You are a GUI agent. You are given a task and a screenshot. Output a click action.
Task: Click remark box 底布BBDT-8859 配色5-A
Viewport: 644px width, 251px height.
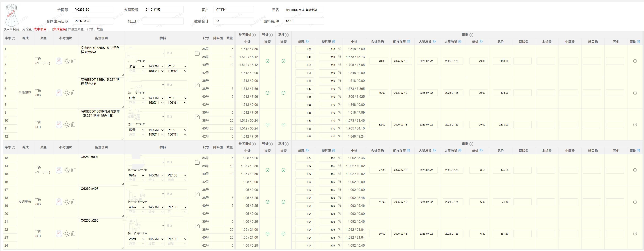coord(101,61)
